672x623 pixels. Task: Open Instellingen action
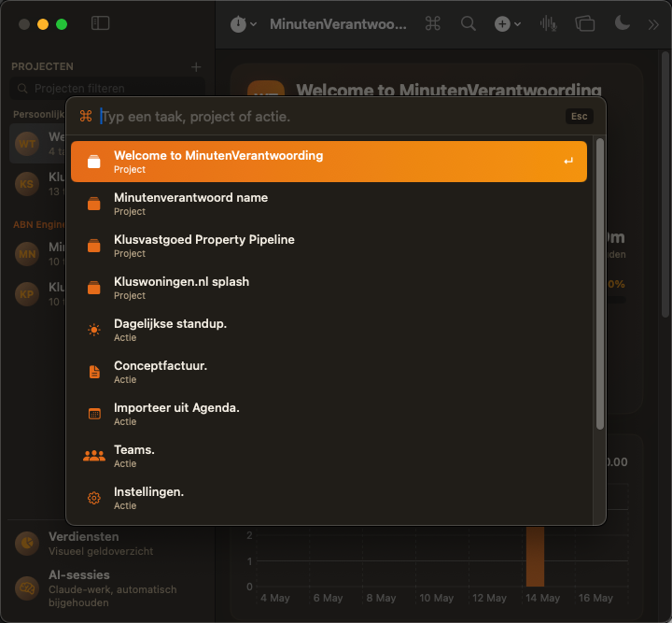tap(329, 498)
